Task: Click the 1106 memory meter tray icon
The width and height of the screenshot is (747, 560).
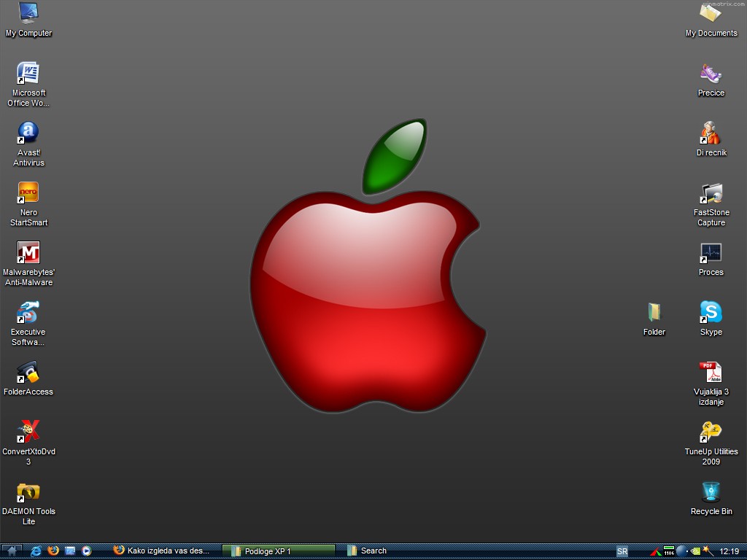Action: 669,551
